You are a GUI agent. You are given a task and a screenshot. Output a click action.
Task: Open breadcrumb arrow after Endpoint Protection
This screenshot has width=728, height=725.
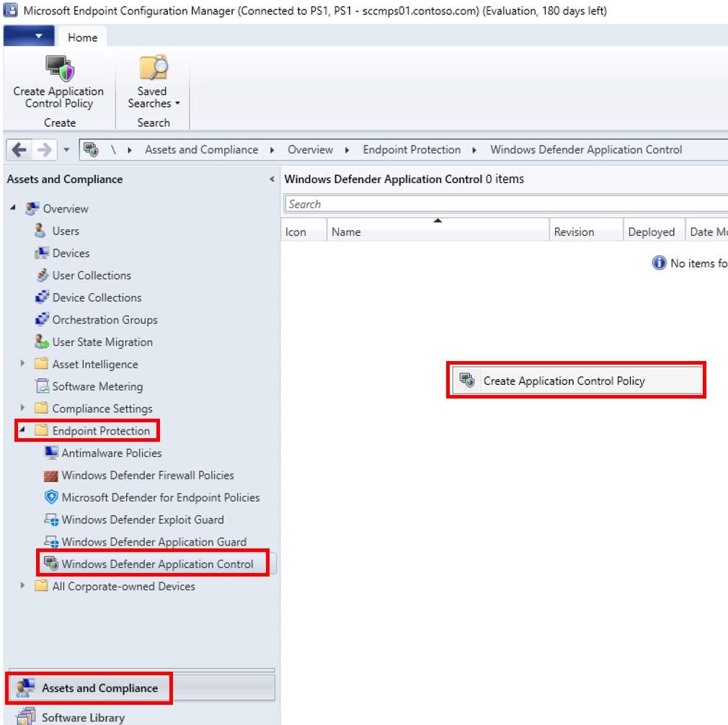pos(474,150)
